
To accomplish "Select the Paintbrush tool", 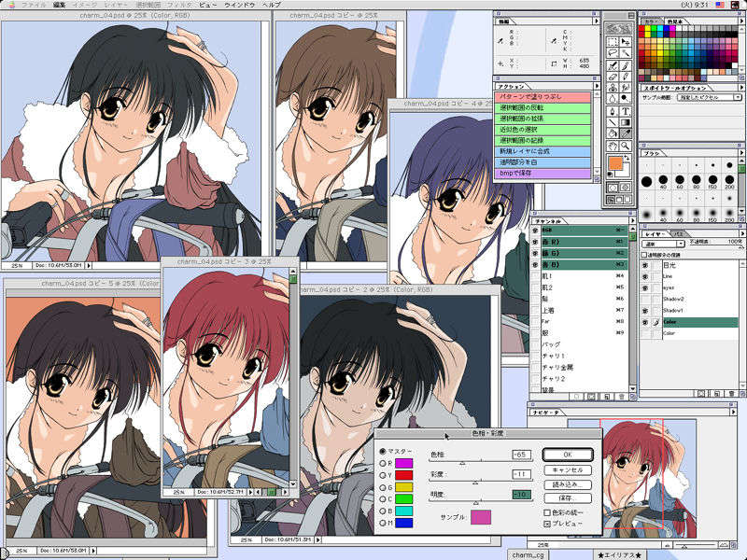I will pyautogui.click(x=626, y=65).
